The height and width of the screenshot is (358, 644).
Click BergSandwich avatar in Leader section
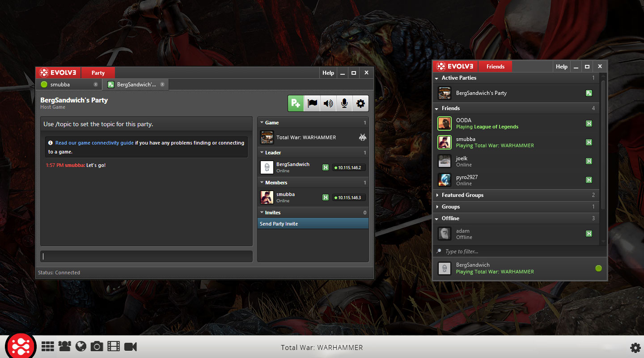[267, 167]
